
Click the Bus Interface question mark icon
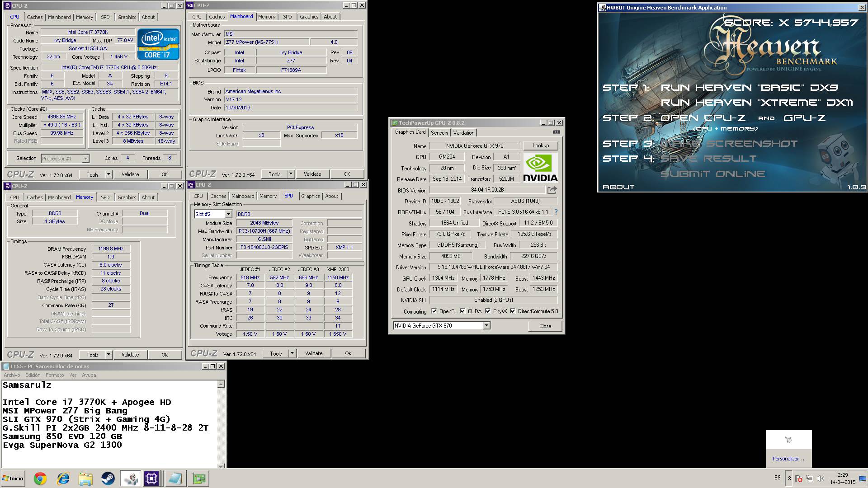(556, 212)
